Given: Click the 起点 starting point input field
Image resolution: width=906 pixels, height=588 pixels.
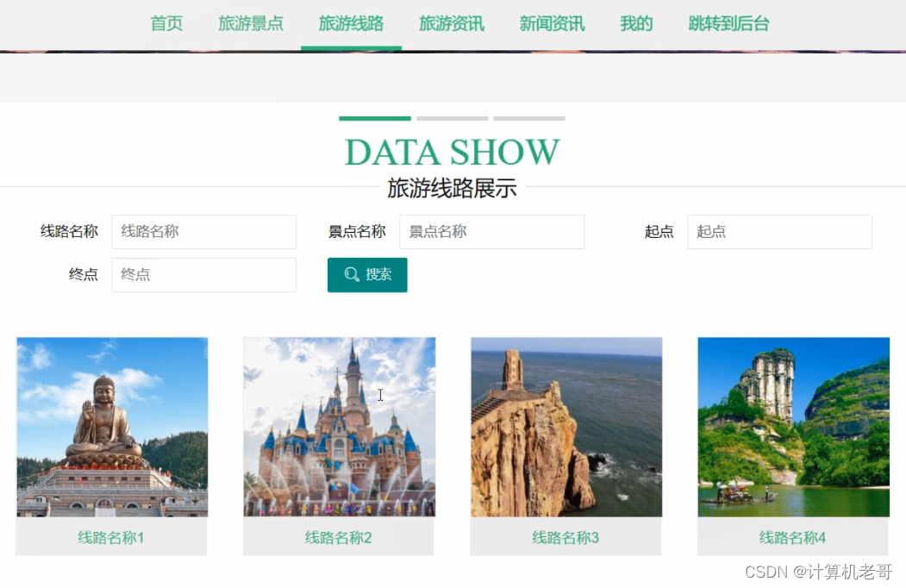Looking at the screenshot, I should pyautogui.click(x=778, y=232).
